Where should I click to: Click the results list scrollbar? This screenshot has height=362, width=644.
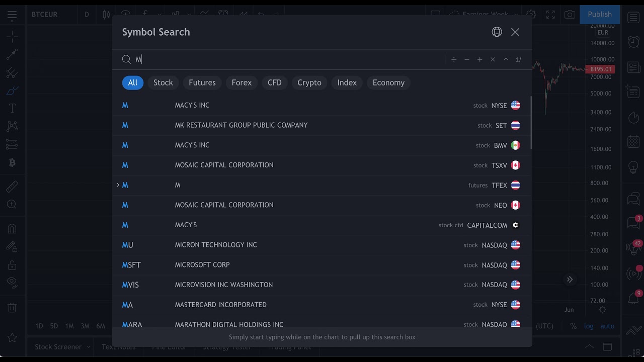[x=531, y=123]
